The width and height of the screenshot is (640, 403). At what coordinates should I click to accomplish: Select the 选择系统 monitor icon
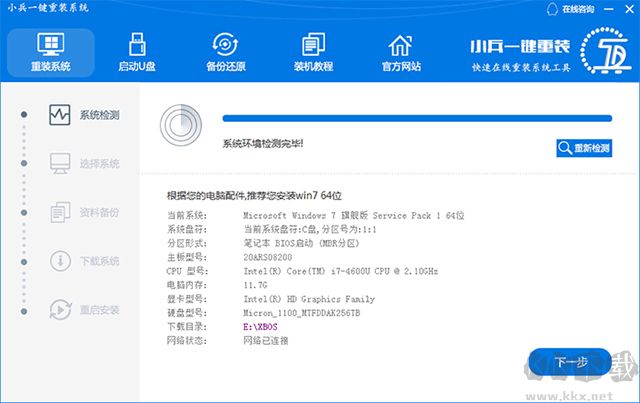(x=60, y=164)
